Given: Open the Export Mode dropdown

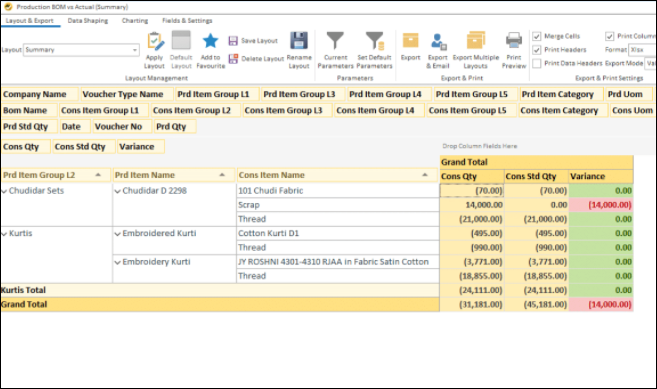Looking at the screenshot, I should coord(651,63).
